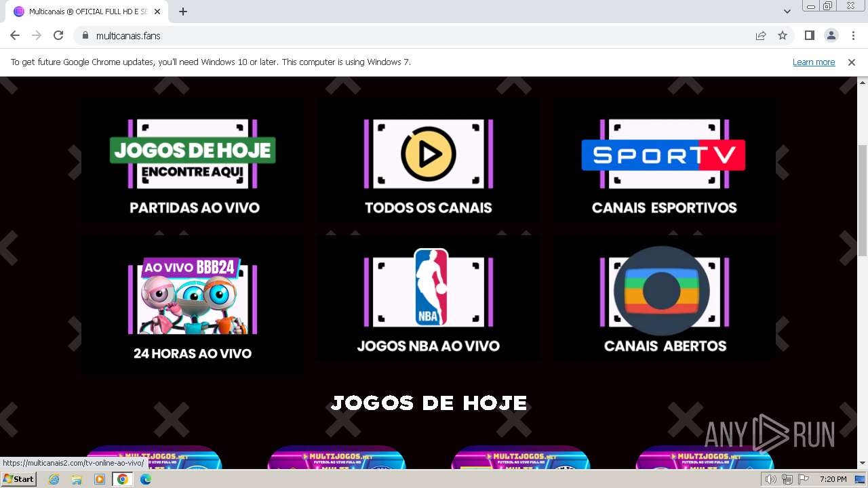Open the Partidas Ao Vivo card
Screen dimensions: 868x488
pyautogui.click(x=193, y=161)
